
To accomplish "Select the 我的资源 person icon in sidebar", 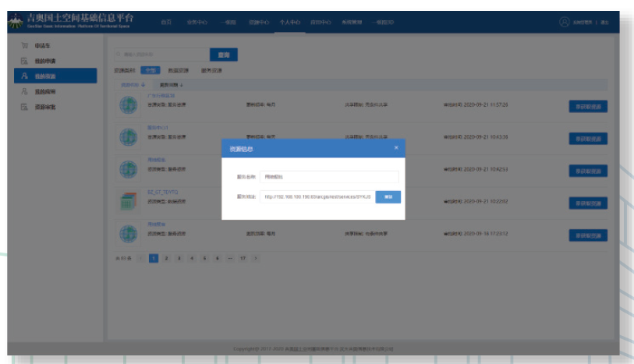I will click(24, 76).
